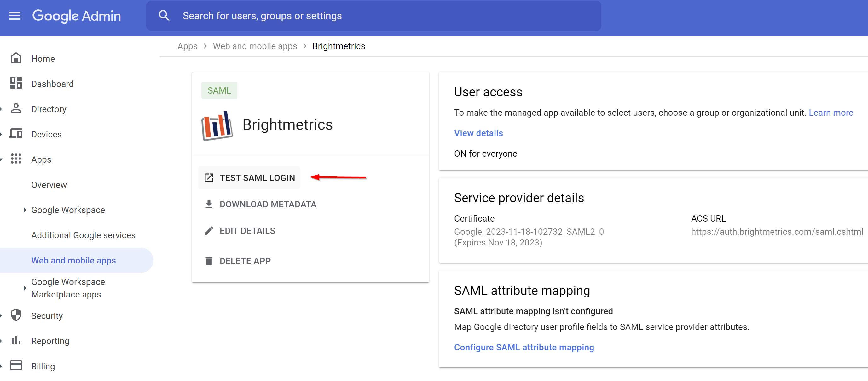This screenshot has width=868, height=381.
Task: Click the Brightmetrics app title
Action: [287, 125]
